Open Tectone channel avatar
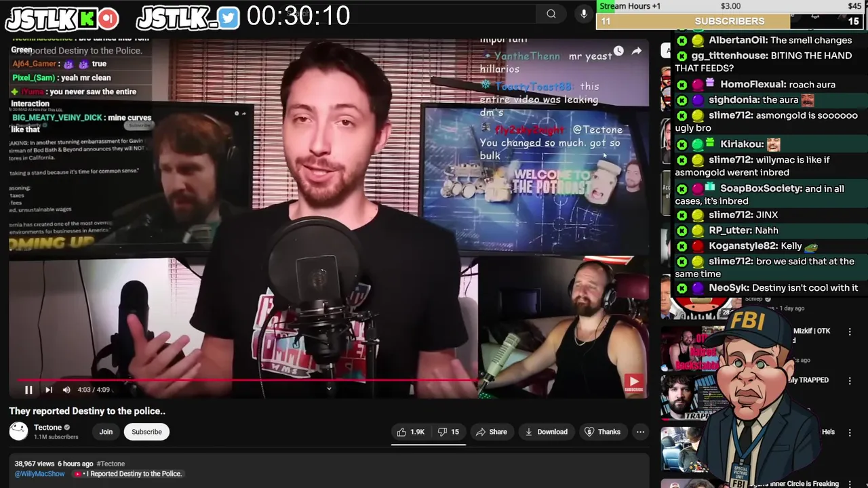 tap(18, 431)
